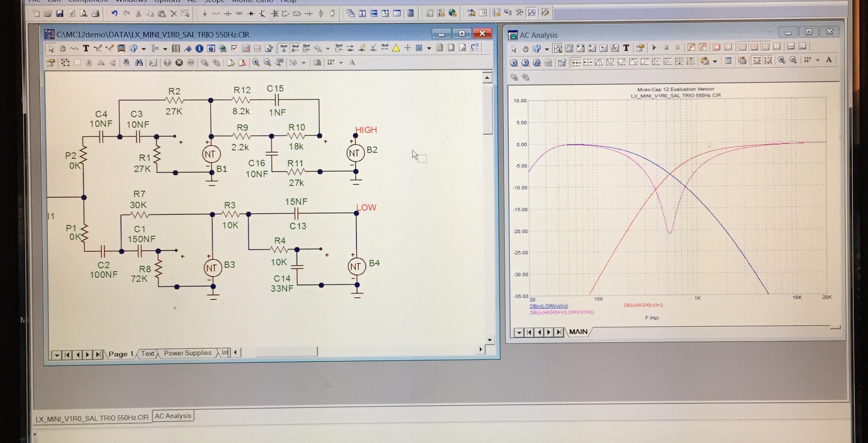Image resolution: width=868 pixels, height=443 pixels.
Task: Click Zoom In magnifier in schematic toolbar
Action: click(256, 63)
